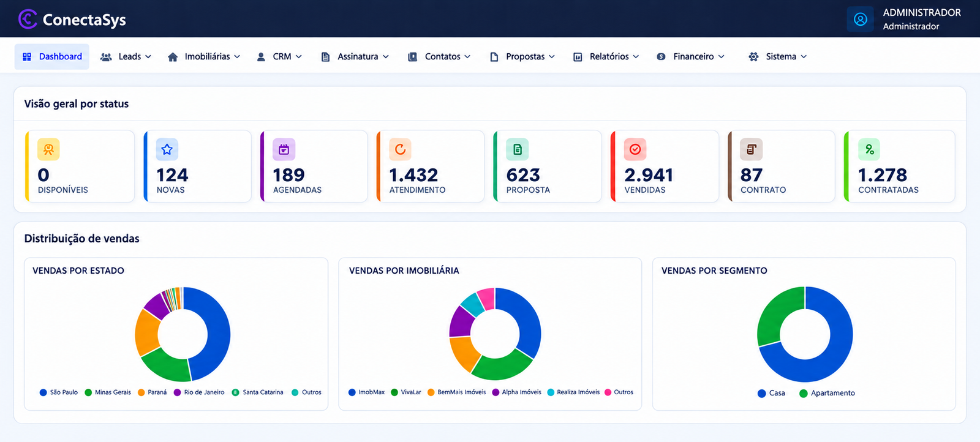Click the CRM person icon
Image resolution: width=980 pixels, height=442 pixels.
point(261,57)
